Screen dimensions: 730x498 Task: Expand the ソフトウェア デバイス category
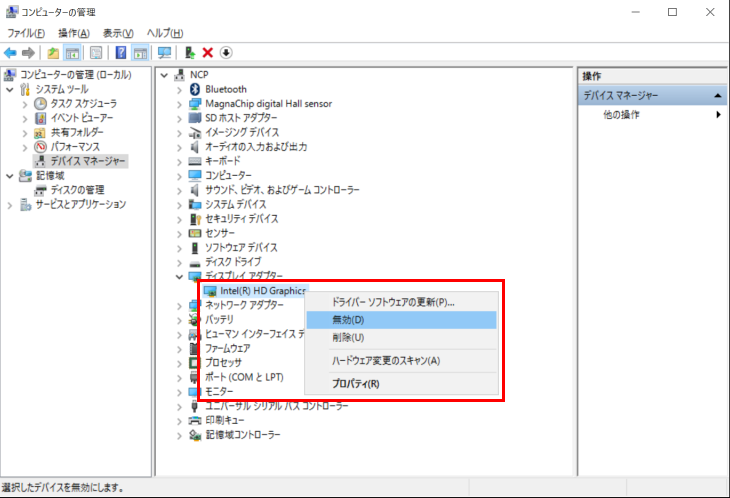179,248
